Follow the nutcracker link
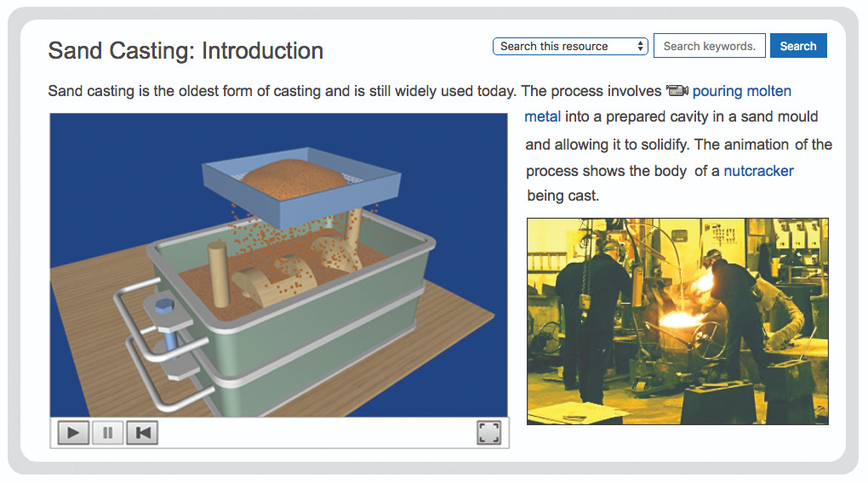868x483 pixels. click(758, 171)
